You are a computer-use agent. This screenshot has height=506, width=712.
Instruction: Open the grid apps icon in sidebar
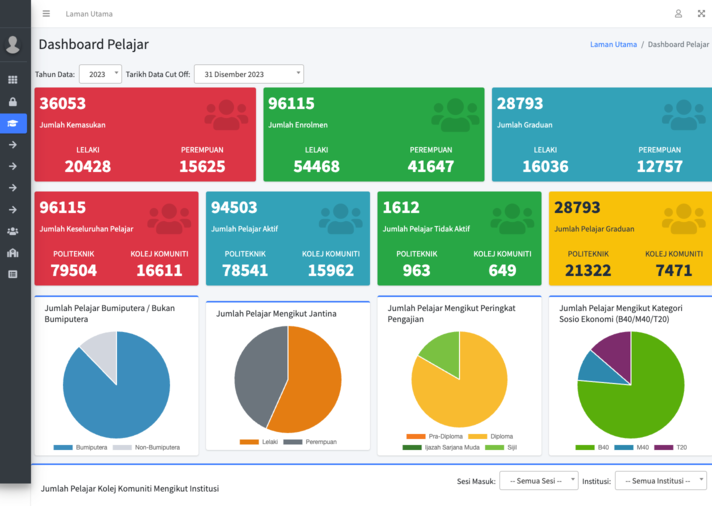[x=13, y=80]
